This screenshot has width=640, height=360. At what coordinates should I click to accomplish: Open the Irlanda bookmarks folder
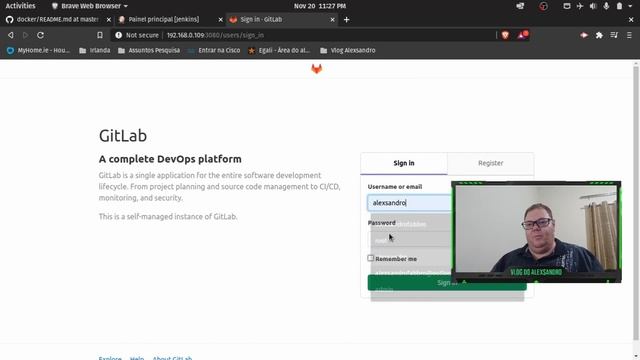pyautogui.click(x=95, y=51)
